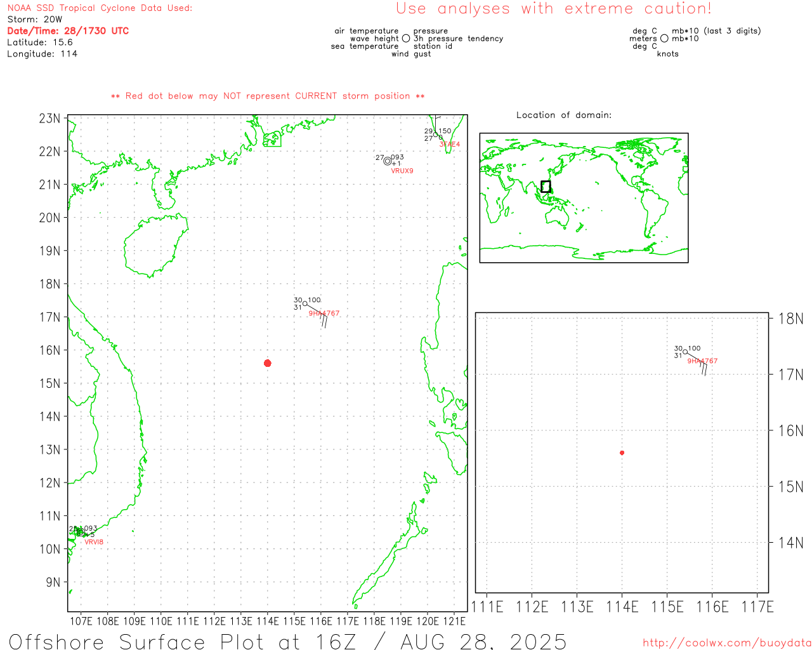The image size is (812, 650).
Task: Click the 9HA4767 station ID on main map
Action: click(324, 314)
